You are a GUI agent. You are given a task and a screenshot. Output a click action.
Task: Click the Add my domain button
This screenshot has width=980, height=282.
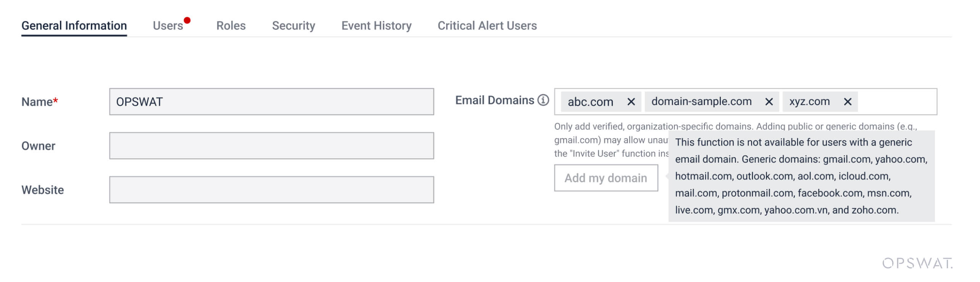[606, 178]
